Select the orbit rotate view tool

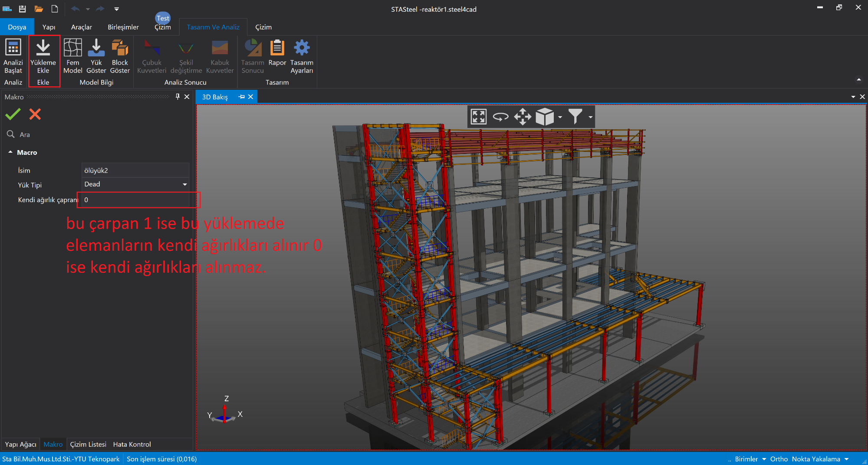pos(500,117)
